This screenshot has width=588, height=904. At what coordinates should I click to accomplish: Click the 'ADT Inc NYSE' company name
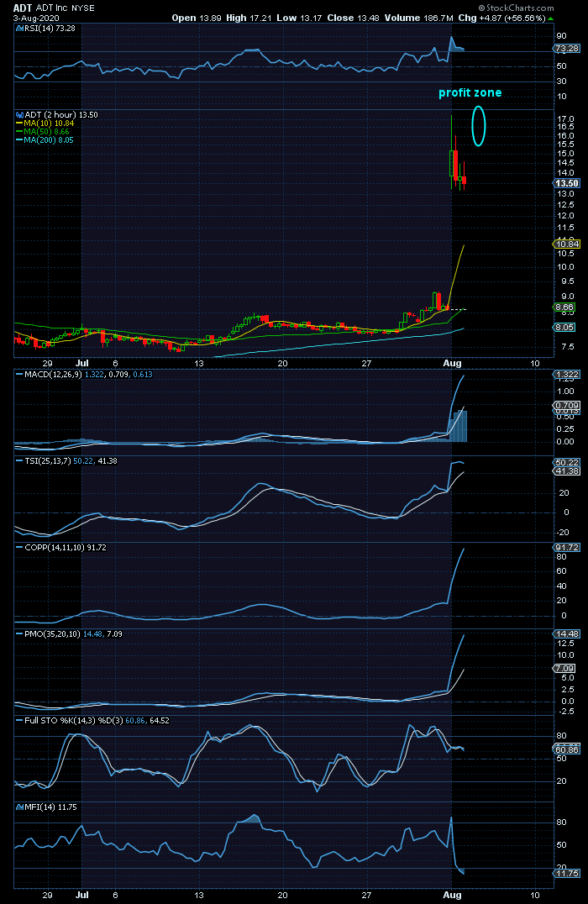(66, 8)
